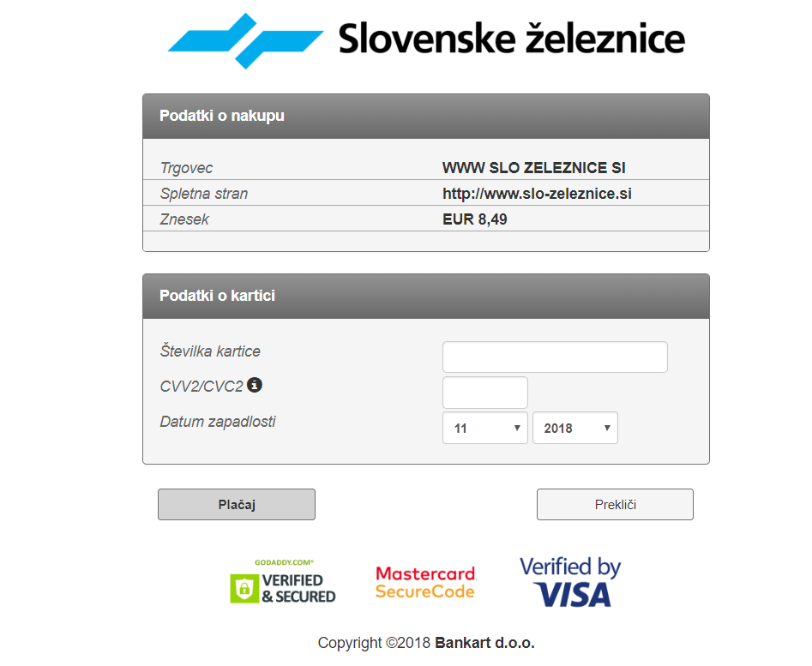The width and height of the screenshot is (812, 666).
Task: Click the Bankart d.o.o. copyright text
Action: tap(484, 643)
